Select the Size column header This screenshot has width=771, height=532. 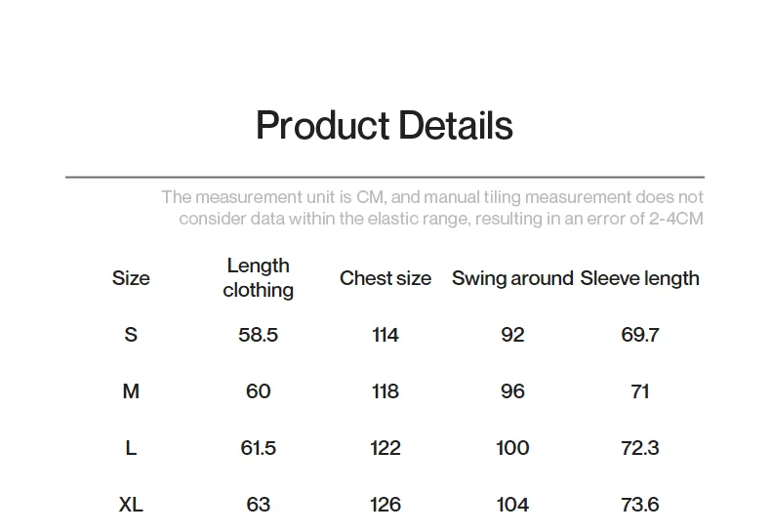pyautogui.click(x=131, y=278)
